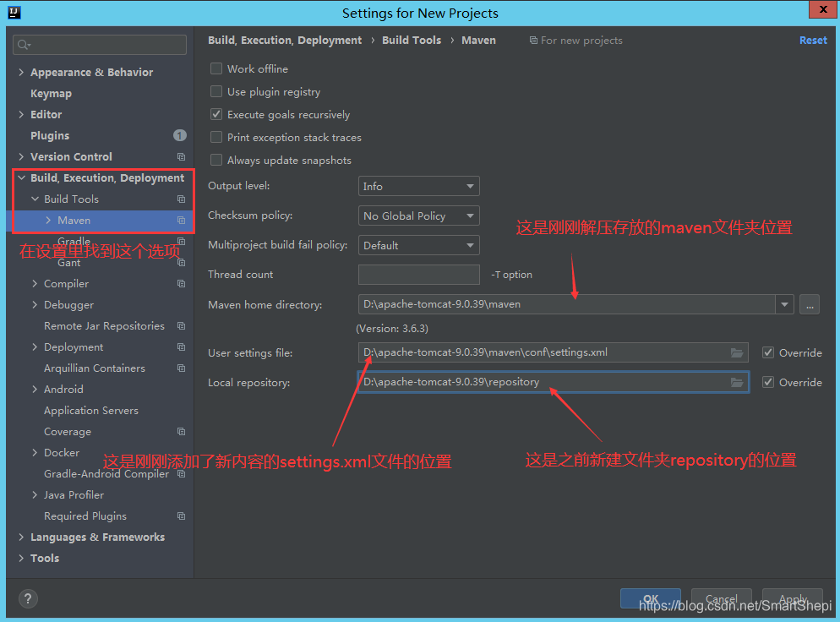
Task: Click the project-level icon beside Required Plugins
Action: tap(181, 516)
